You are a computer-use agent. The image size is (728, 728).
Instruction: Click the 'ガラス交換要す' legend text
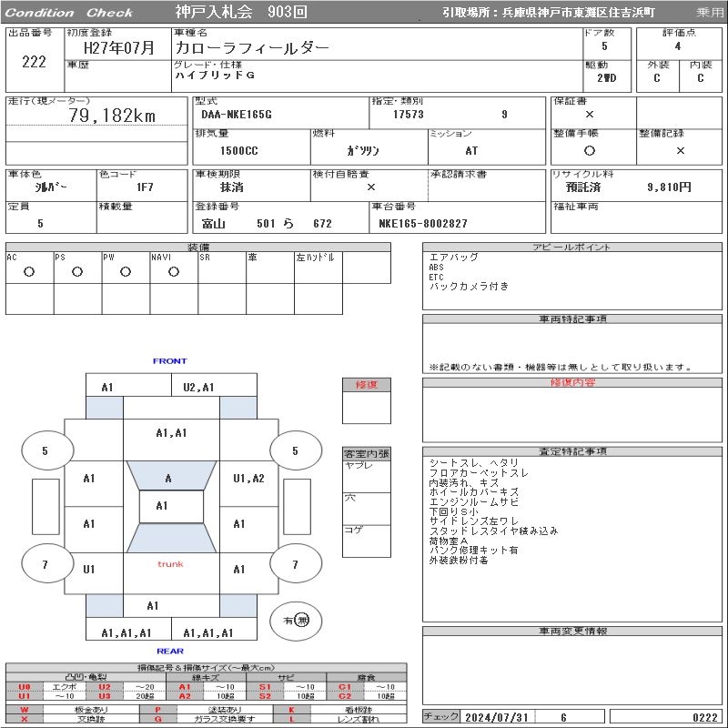(224, 719)
